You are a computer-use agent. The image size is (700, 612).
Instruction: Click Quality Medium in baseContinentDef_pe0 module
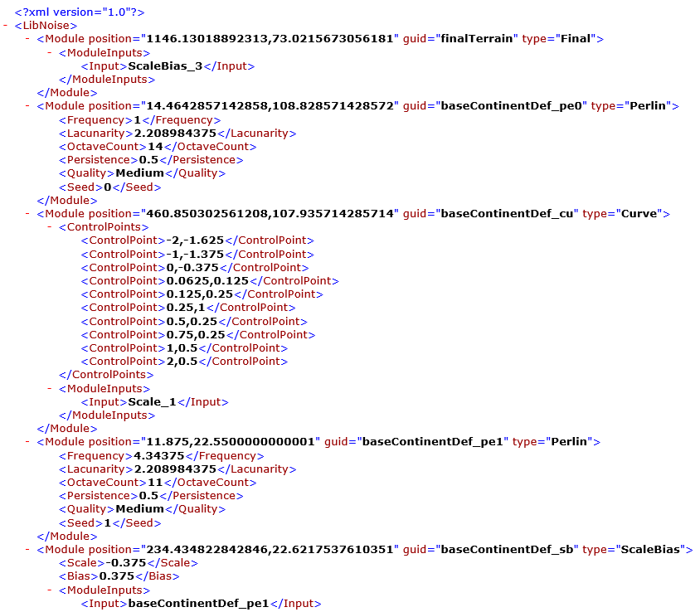click(142, 173)
